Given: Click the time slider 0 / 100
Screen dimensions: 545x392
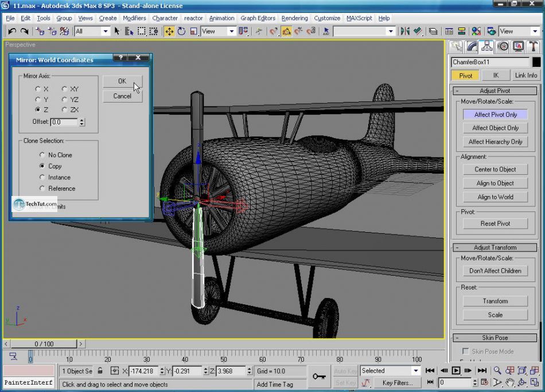Looking at the screenshot, I should click(44, 344).
